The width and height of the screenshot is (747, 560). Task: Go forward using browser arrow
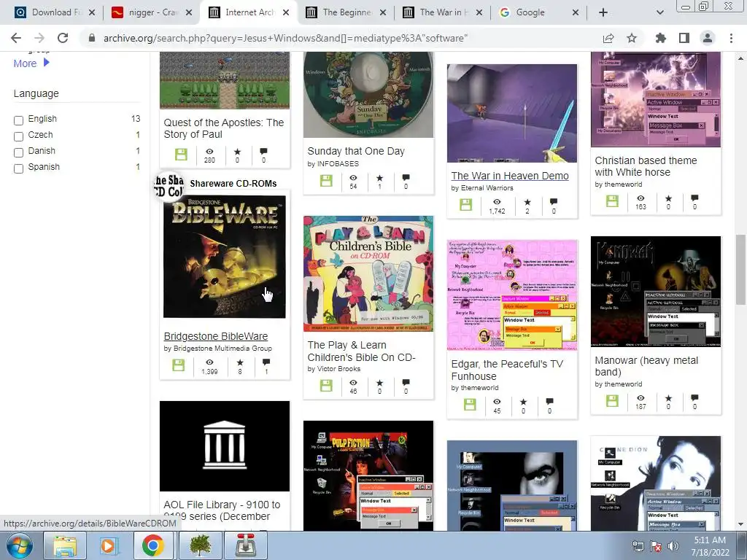(39, 38)
